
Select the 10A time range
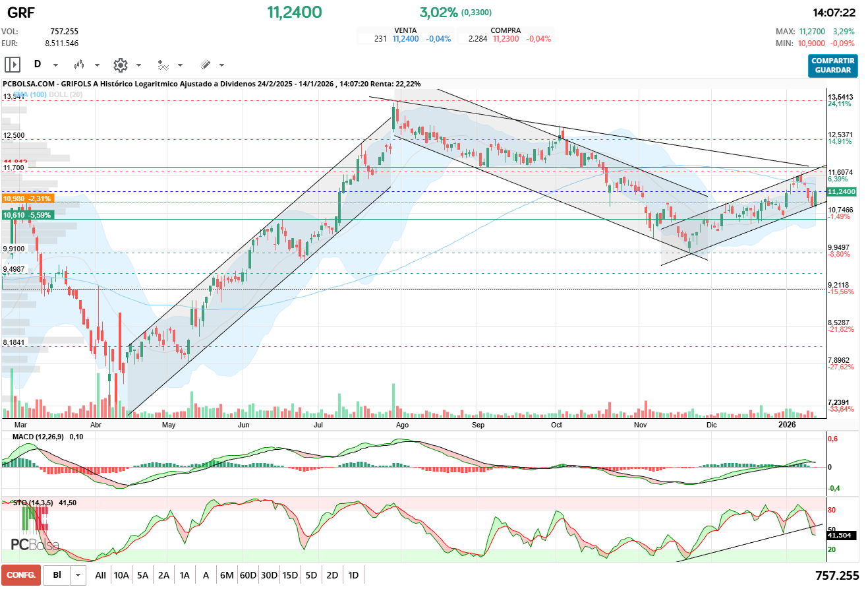(121, 575)
